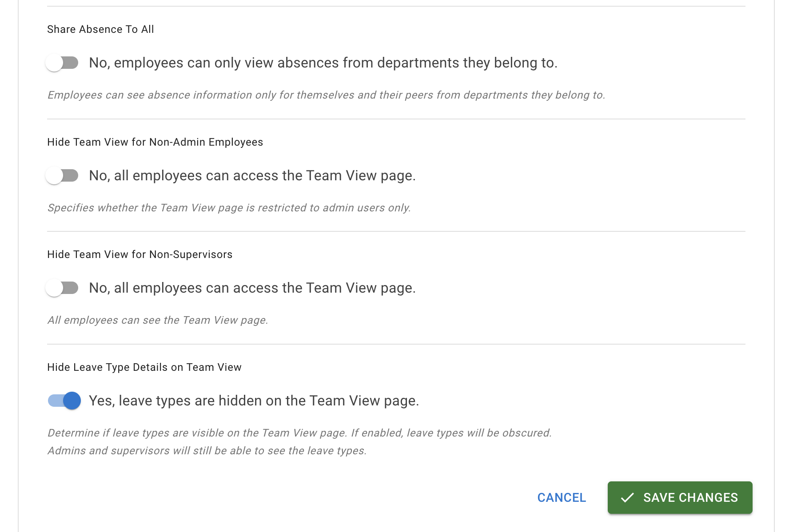The width and height of the screenshot is (797, 532).
Task: Click No, all employees can access text
Action: pos(253,175)
